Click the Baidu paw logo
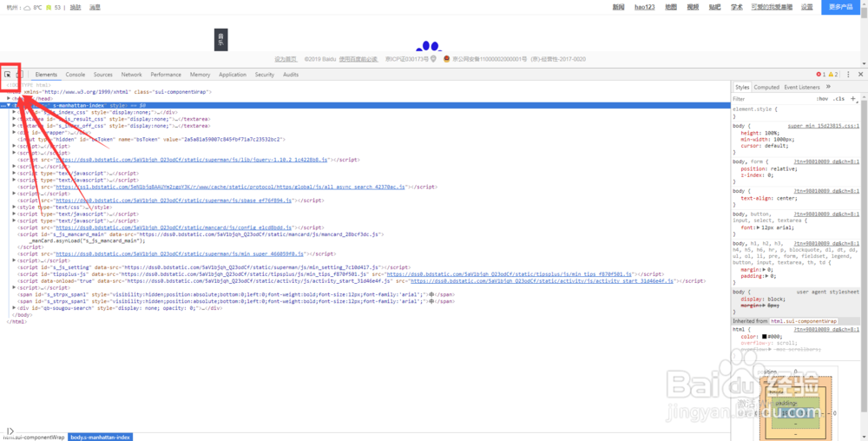 [x=427, y=47]
